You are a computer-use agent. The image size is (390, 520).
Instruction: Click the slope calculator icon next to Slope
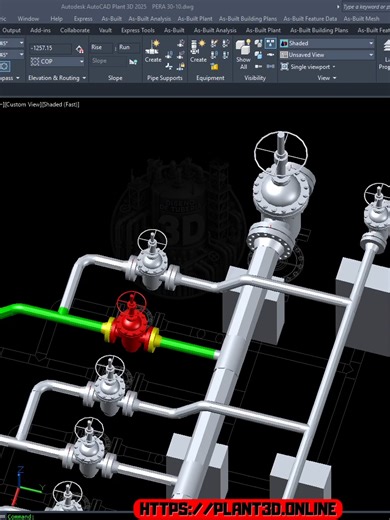[133, 61]
